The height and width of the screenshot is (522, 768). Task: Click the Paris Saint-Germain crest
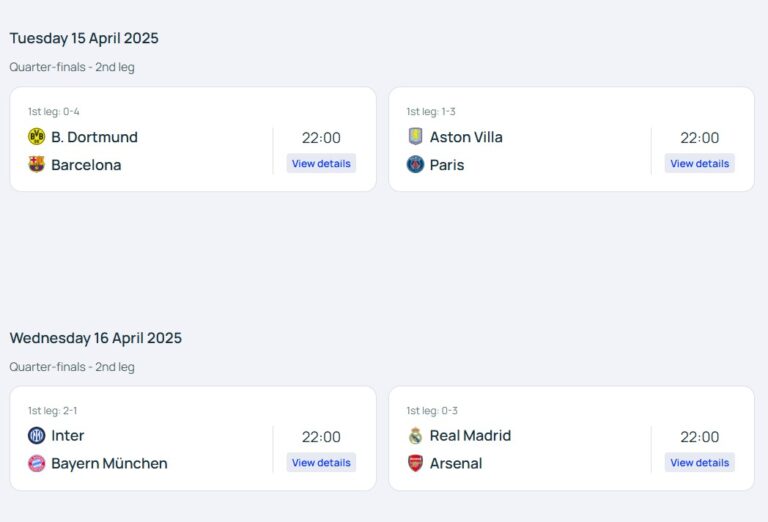click(x=416, y=165)
